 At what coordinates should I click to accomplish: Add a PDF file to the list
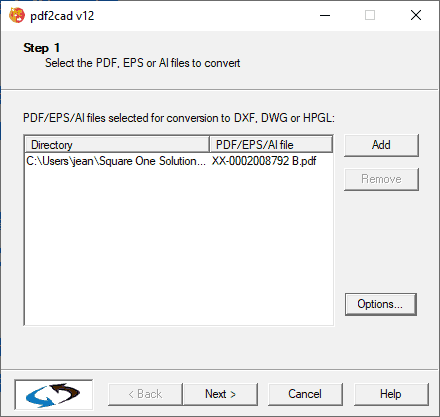coord(381,145)
